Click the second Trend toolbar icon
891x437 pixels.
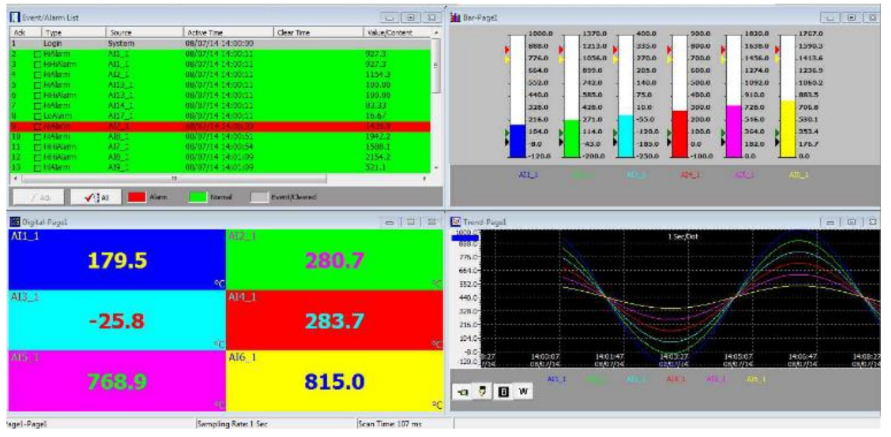click(x=483, y=392)
